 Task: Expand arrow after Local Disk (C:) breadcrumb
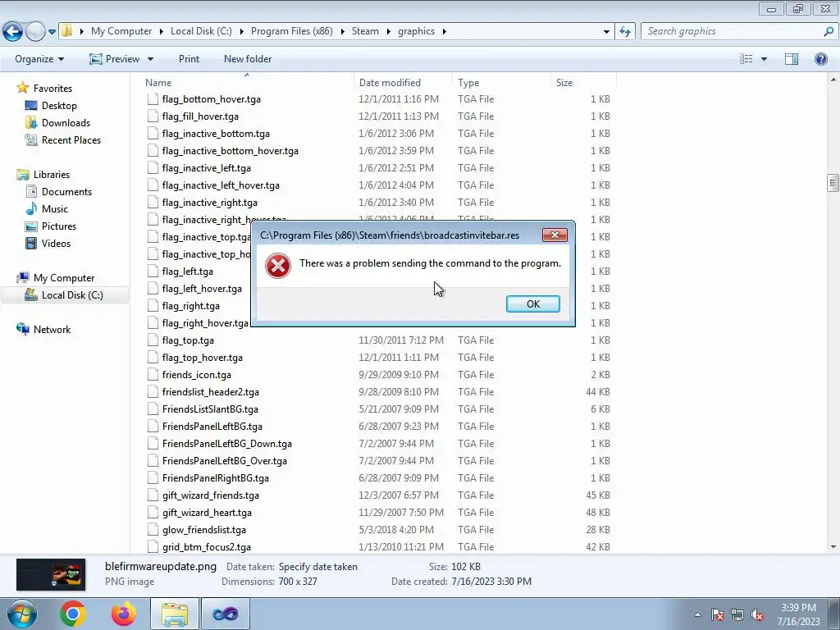click(241, 32)
